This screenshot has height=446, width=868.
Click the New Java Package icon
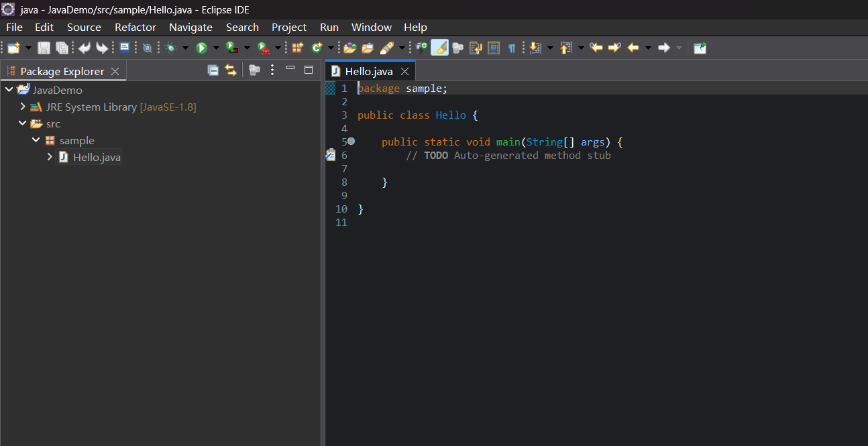(298, 48)
